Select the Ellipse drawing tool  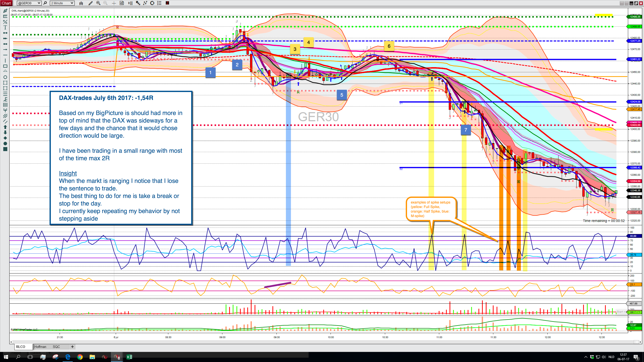pyautogui.click(x=5, y=77)
